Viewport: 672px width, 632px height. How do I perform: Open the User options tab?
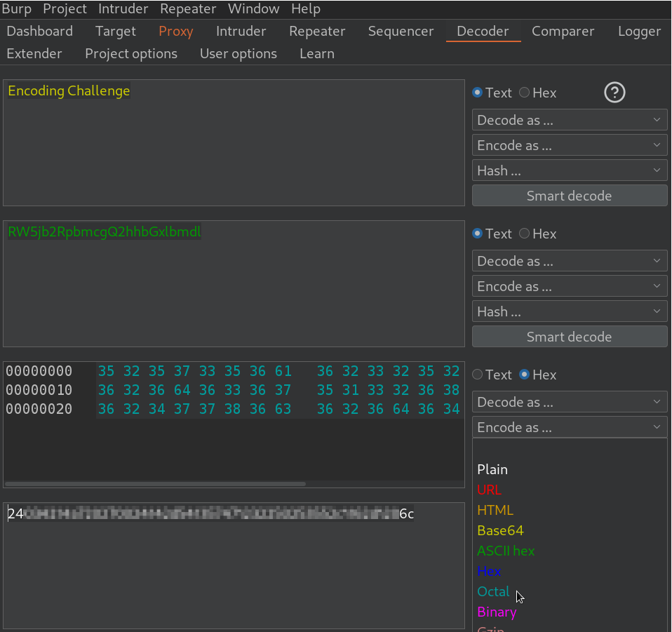tap(238, 53)
